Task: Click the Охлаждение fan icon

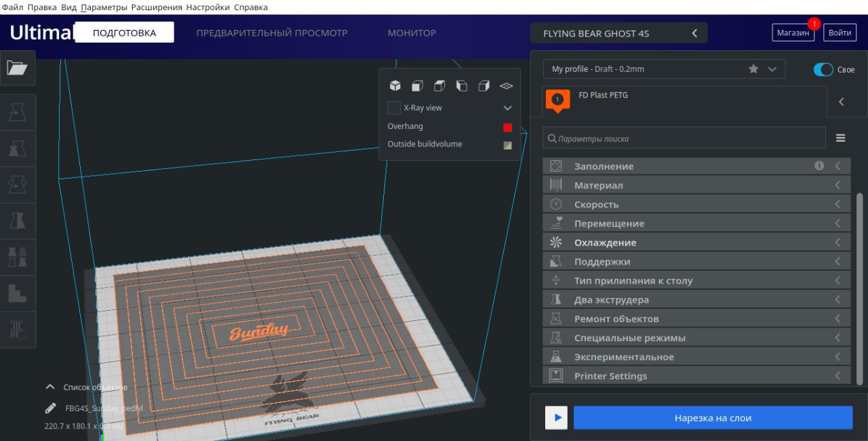Action: tap(556, 242)
